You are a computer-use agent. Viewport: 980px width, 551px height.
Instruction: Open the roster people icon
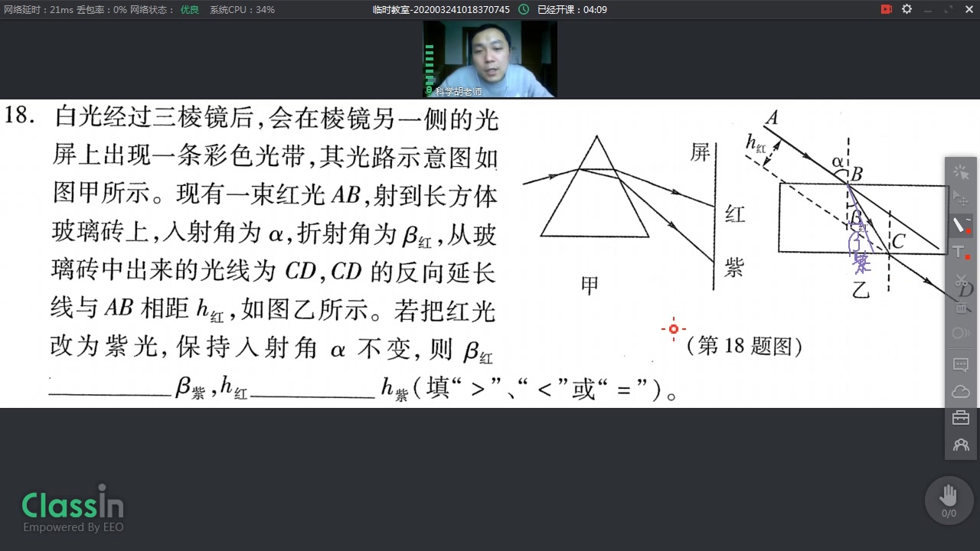[961, 445]
